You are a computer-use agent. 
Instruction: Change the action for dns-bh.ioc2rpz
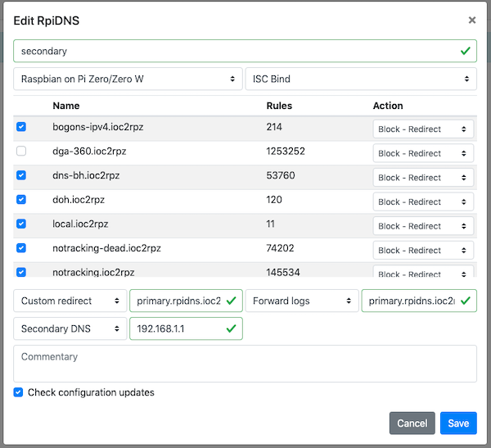pos(423,178)
